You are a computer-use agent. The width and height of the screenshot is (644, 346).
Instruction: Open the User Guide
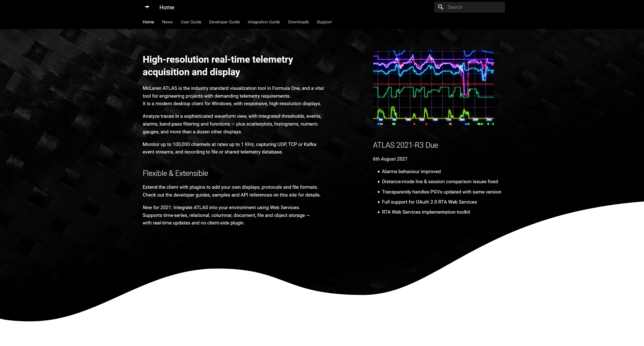191,22
